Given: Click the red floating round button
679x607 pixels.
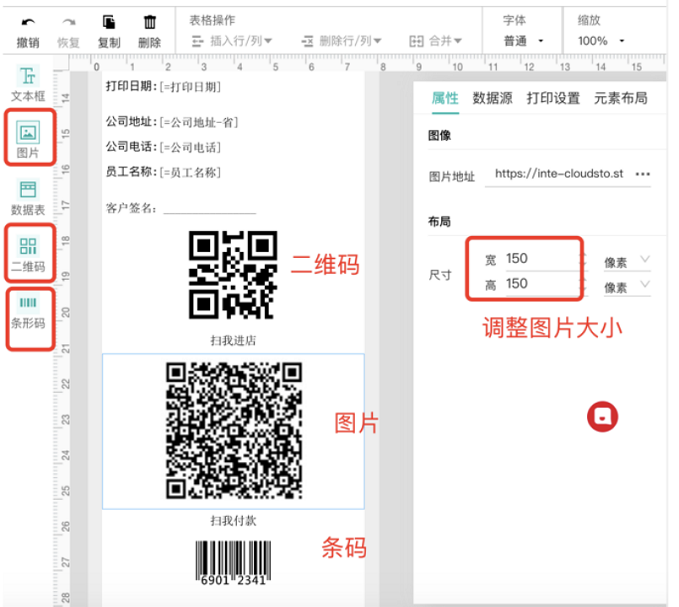Looking at the screenshot, I should tap(603, 417).
